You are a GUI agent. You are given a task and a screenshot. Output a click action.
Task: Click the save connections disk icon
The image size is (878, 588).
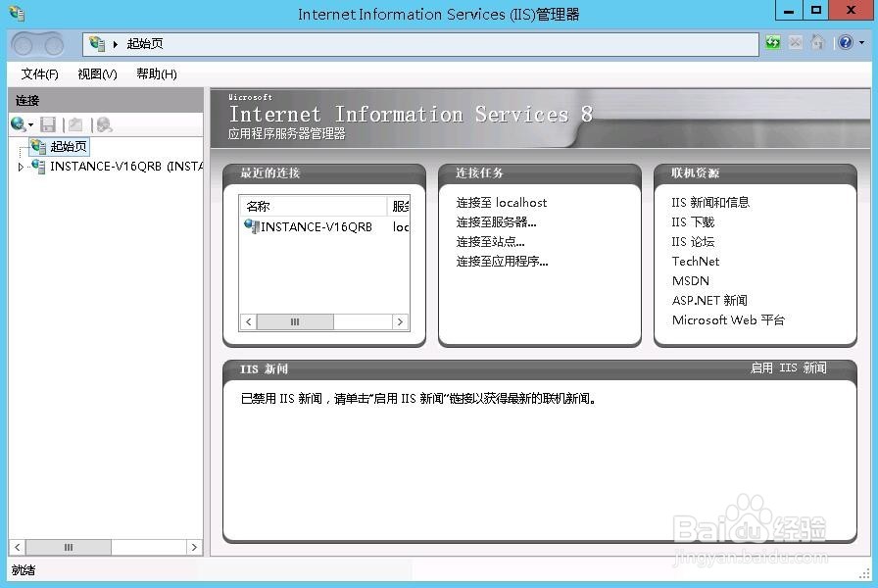coord(48,124)
